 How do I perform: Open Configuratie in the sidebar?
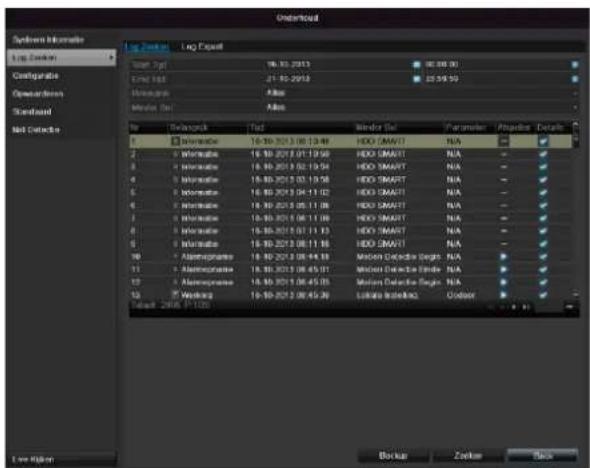(x=35, y=76)
